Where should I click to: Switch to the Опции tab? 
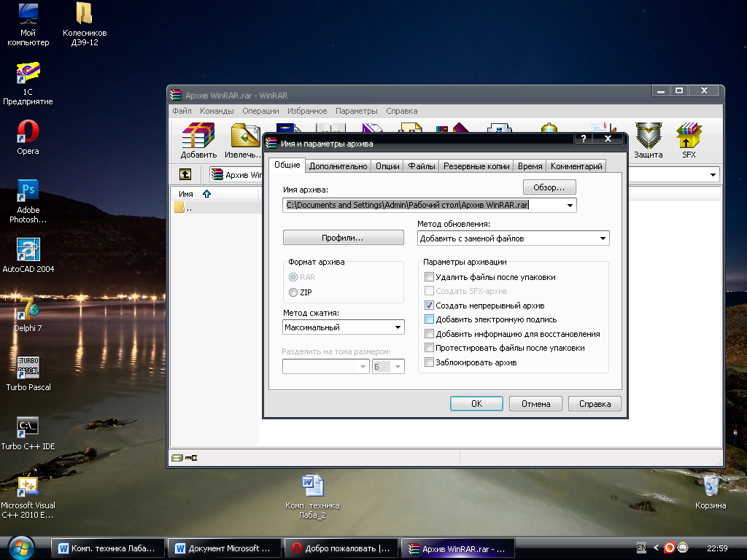coord(387,166)
